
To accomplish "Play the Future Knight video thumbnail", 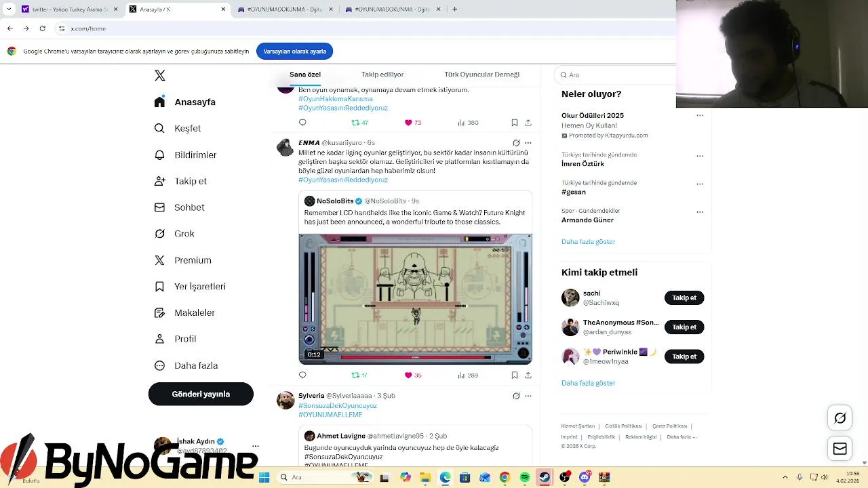I will pos(416,299).
